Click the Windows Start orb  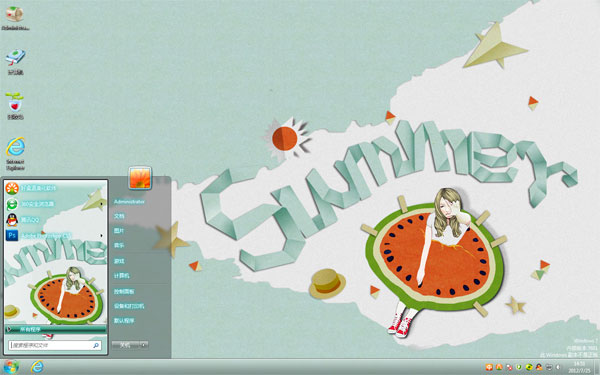tap(11, 367)
